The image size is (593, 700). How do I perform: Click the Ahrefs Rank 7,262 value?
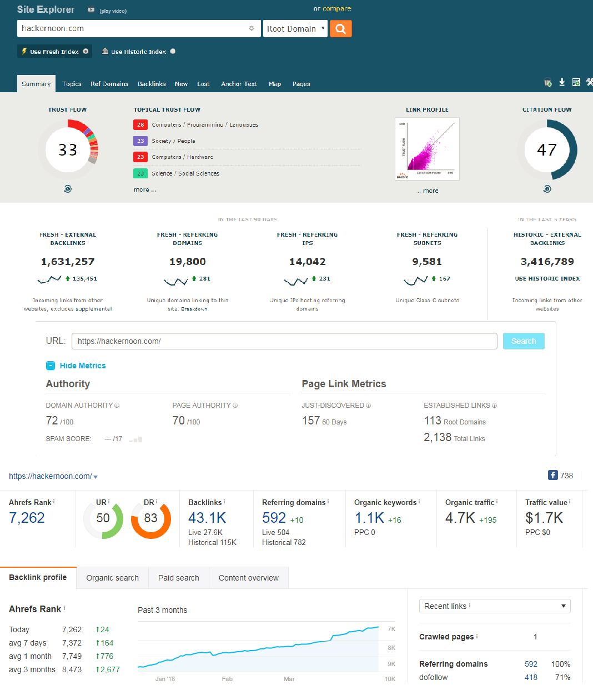click(27, 518)
